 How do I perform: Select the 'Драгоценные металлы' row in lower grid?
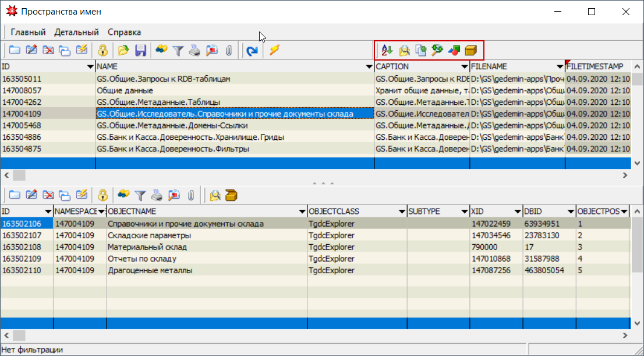(x=150, y=270)
